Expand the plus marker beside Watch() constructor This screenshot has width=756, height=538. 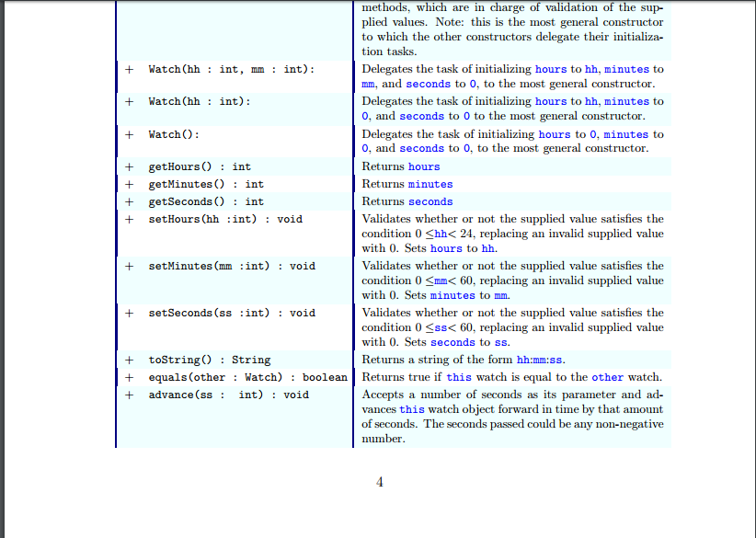[x=129, y=134]
